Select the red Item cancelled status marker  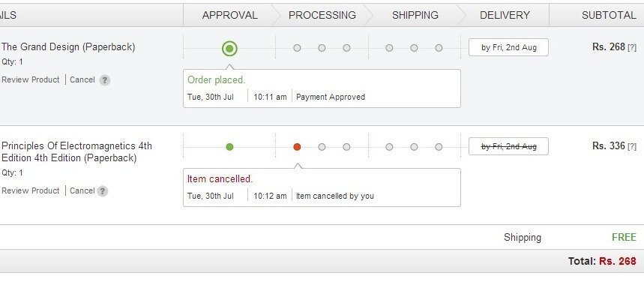(297, 147)
